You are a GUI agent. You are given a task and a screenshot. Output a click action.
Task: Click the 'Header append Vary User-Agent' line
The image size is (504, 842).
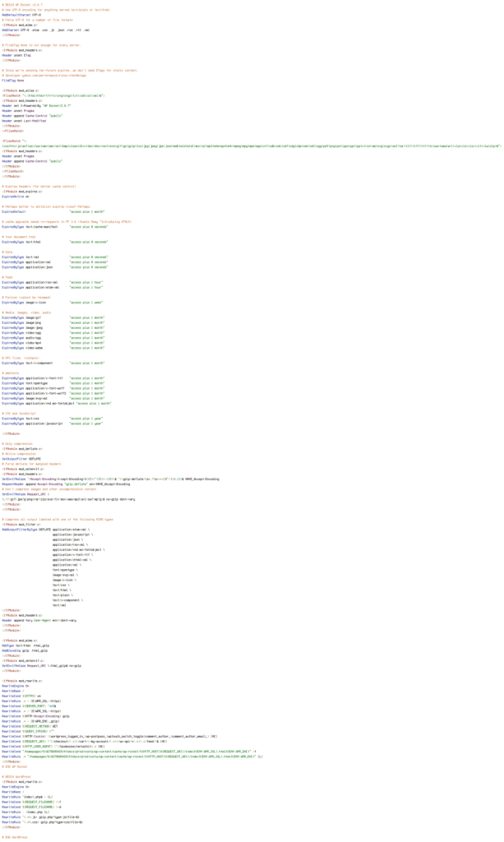click(x=39, y=620)
